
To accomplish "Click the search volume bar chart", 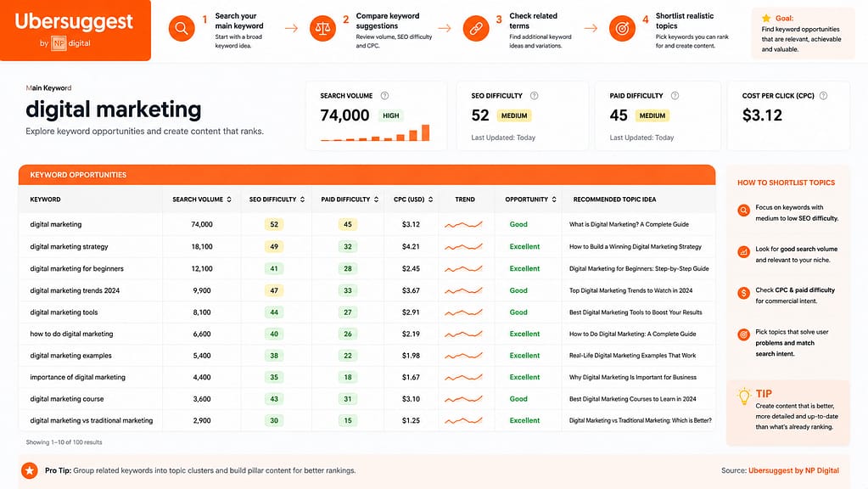I will click(375, 133).
